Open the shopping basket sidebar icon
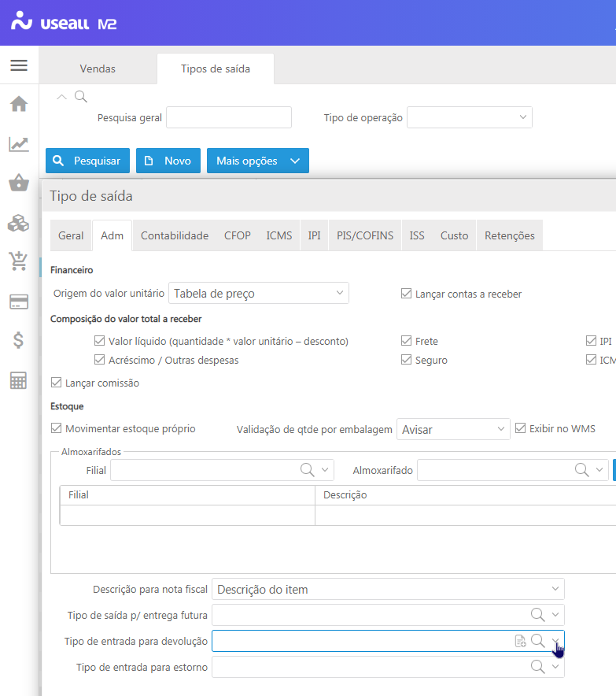The image size is (616, 696). pos(19,183)
